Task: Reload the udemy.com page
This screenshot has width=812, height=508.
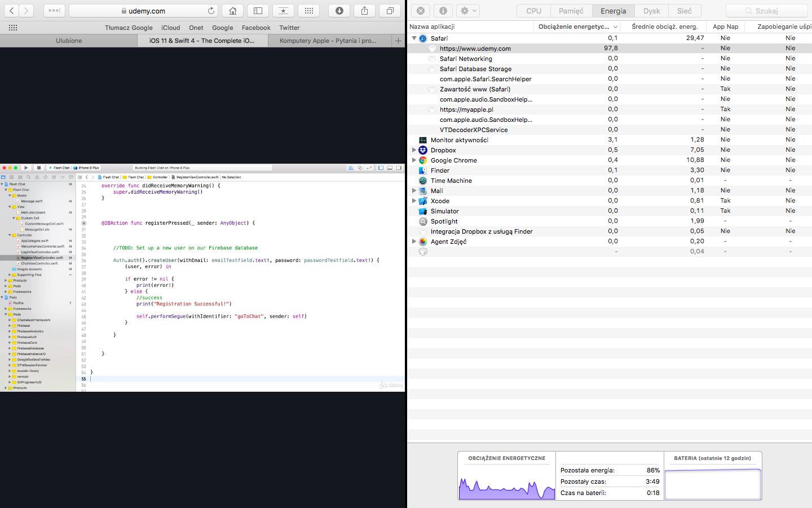Action: tap(211, 11)
